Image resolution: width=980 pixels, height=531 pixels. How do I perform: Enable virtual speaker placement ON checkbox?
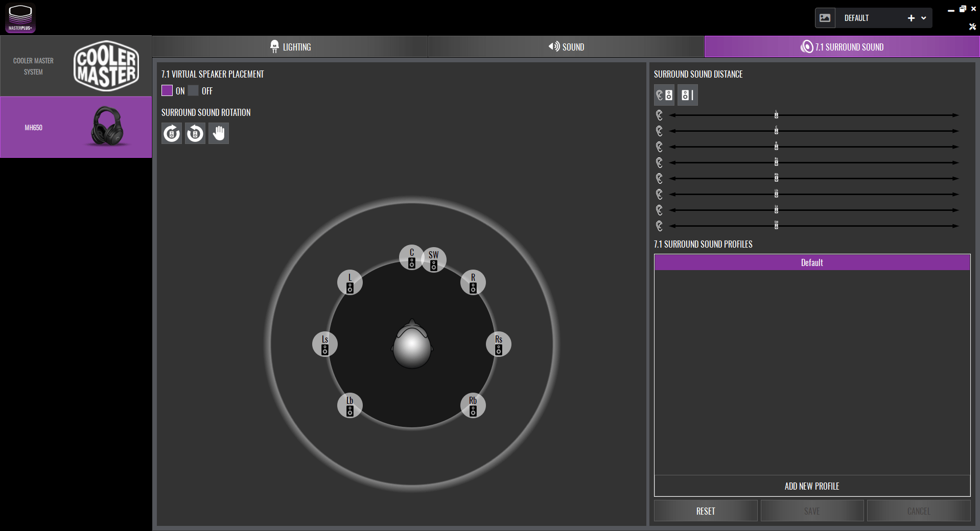click(167, 91)
